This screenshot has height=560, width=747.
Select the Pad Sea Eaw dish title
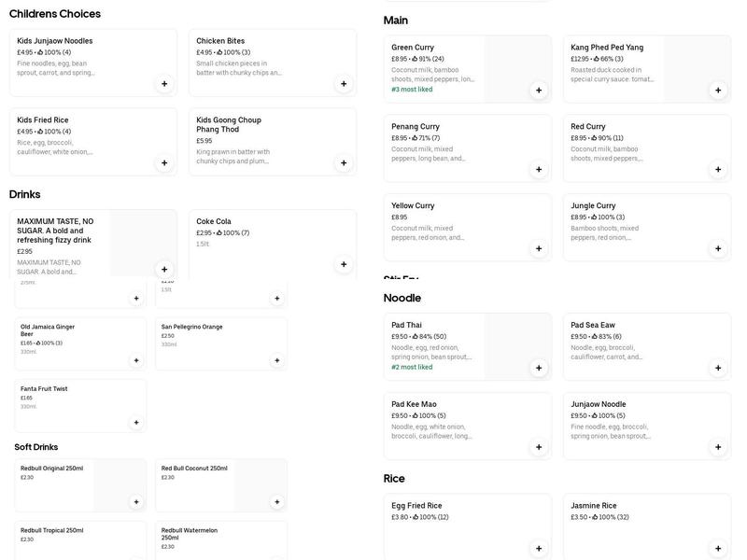593,325
